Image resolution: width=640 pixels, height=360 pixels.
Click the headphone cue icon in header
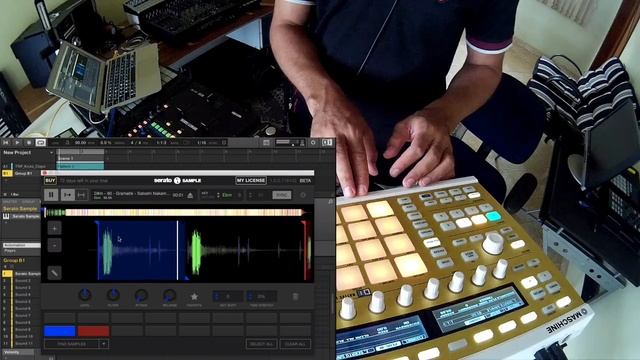click(x=302, y=142)
